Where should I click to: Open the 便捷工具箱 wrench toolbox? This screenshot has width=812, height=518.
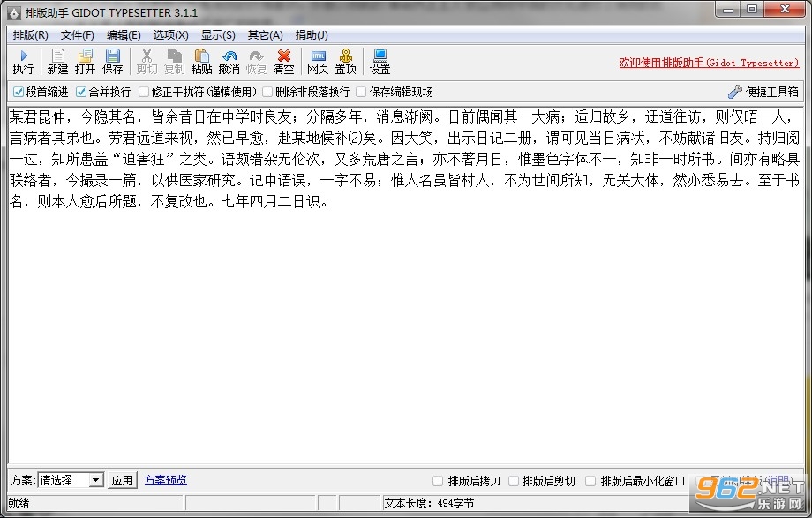tap(763, 92)
